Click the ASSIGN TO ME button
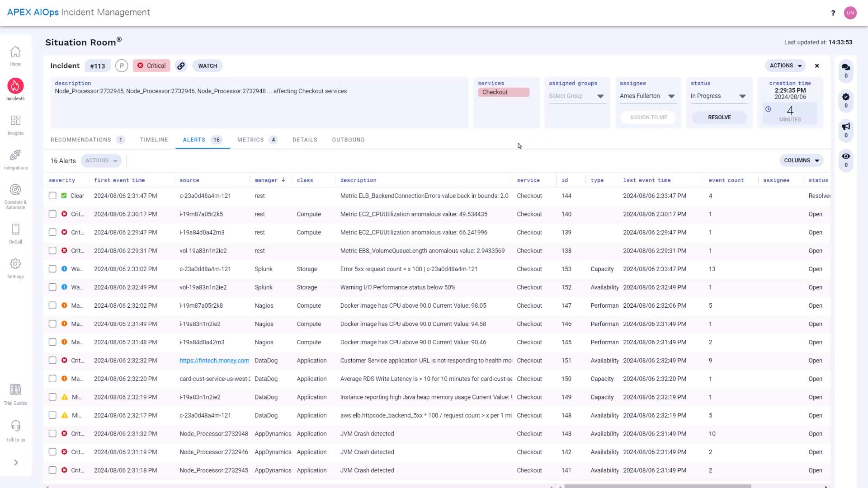 pyautogui.click(x=648, y=117)
